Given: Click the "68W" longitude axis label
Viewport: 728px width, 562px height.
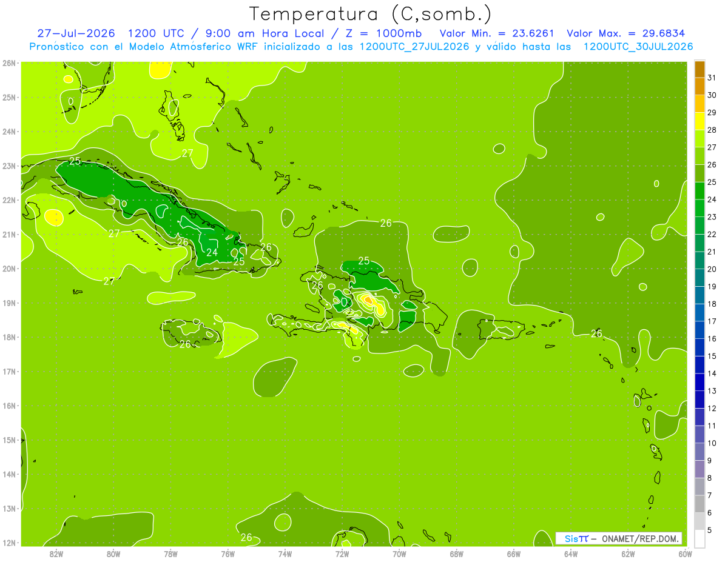Looking at the screenshot, I should tap(457, 553).
